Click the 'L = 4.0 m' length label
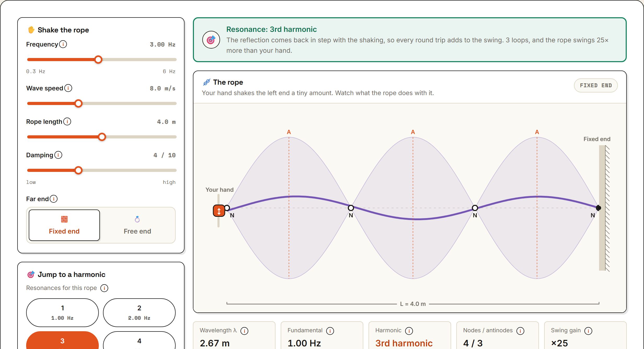 tap(413, 304)
